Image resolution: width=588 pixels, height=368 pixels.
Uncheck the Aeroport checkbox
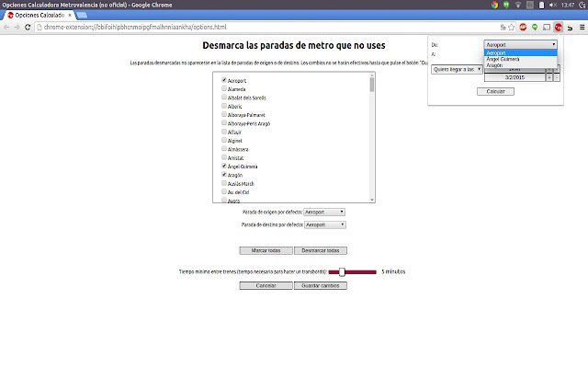224,80
